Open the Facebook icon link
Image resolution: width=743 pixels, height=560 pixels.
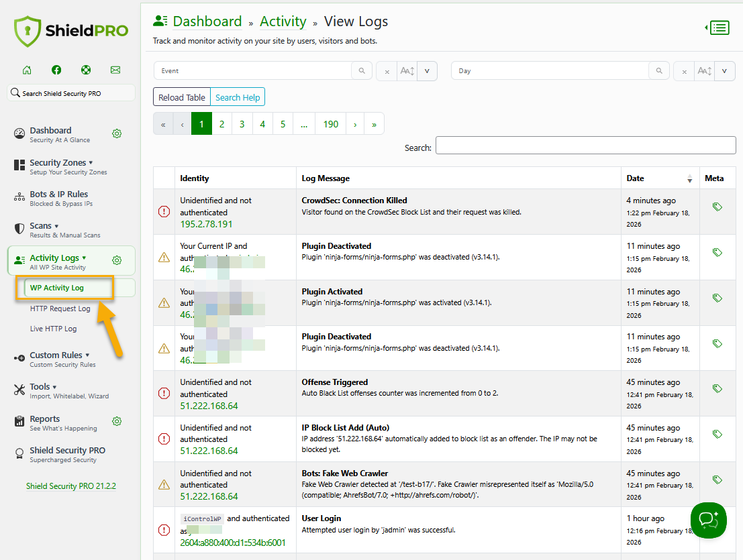pos(56,70)
